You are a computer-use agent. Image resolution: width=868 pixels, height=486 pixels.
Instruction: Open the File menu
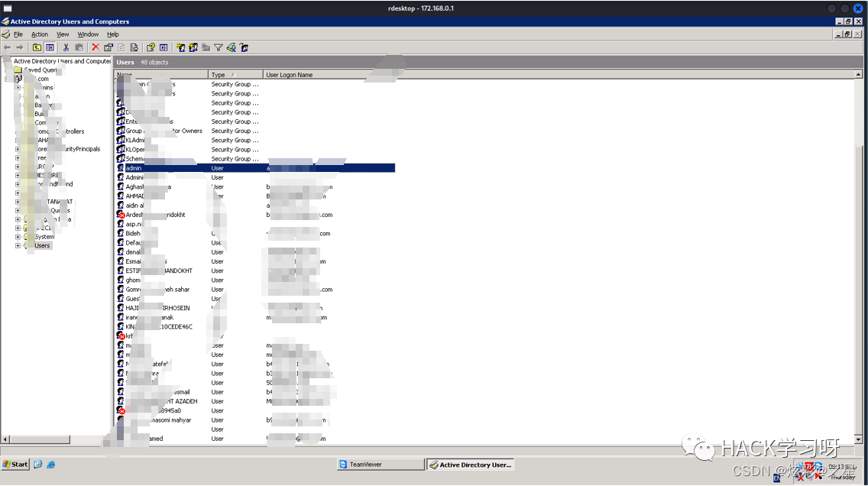point(18,34)
